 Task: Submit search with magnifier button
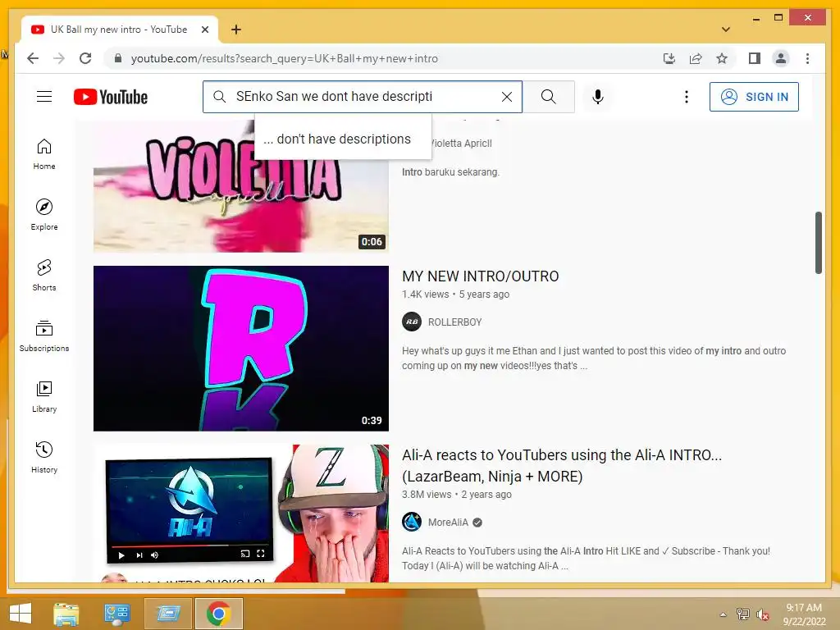pos(548,97)
